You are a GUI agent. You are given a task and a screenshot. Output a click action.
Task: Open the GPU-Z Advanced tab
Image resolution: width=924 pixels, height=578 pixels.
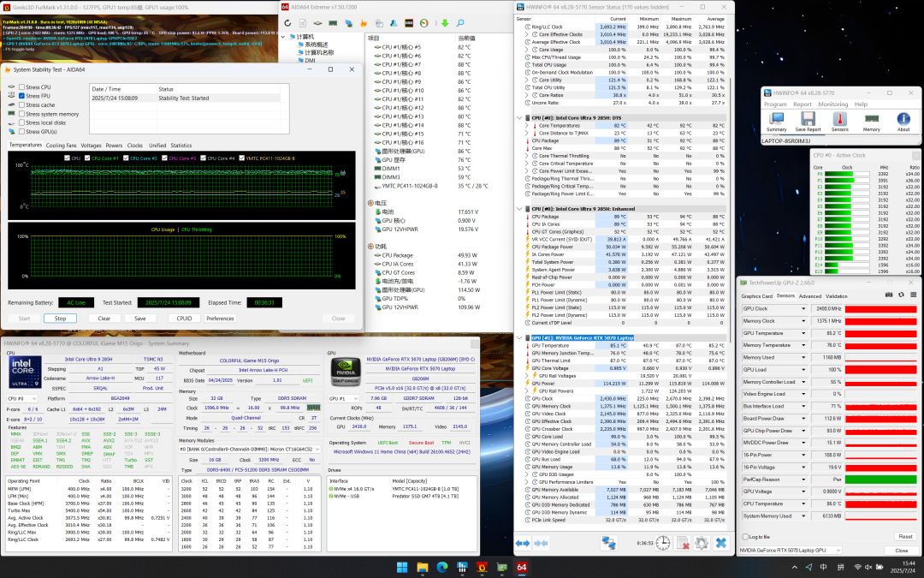click(809, 296)
